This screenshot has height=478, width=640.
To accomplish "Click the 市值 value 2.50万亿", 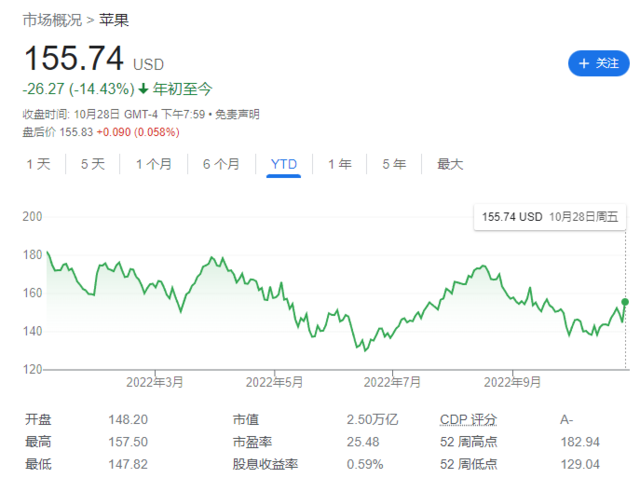I will click(x=372, y=420).
